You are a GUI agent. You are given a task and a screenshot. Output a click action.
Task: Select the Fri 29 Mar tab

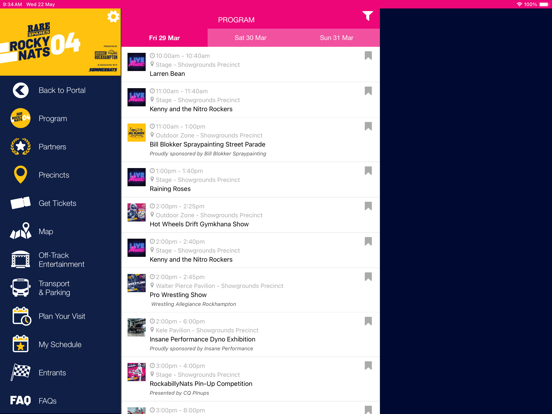[x=164, y=38]
